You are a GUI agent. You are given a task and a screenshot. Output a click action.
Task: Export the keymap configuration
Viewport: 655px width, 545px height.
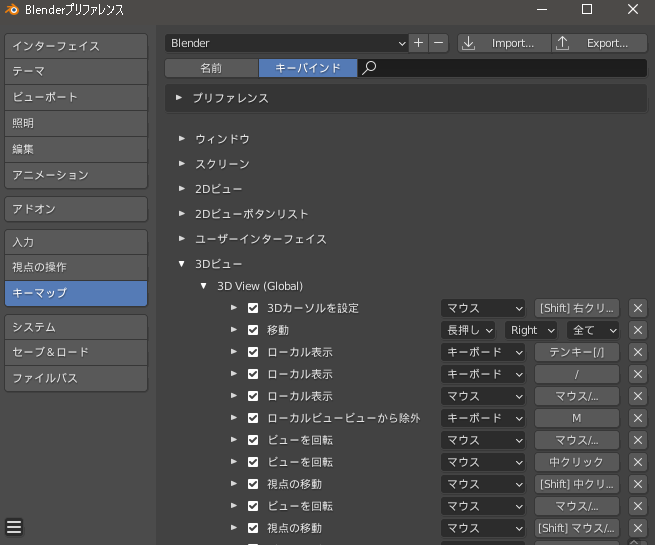pyautogui.click(x=599, y=43)
